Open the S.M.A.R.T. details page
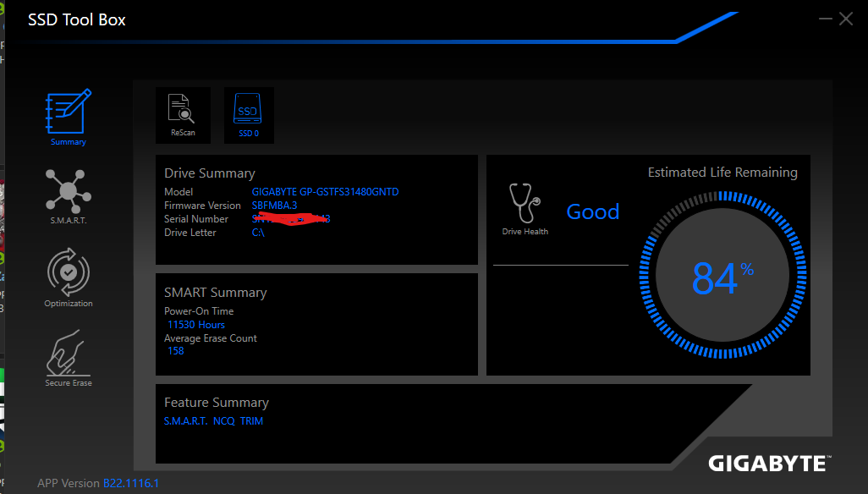 coord(68,196)
